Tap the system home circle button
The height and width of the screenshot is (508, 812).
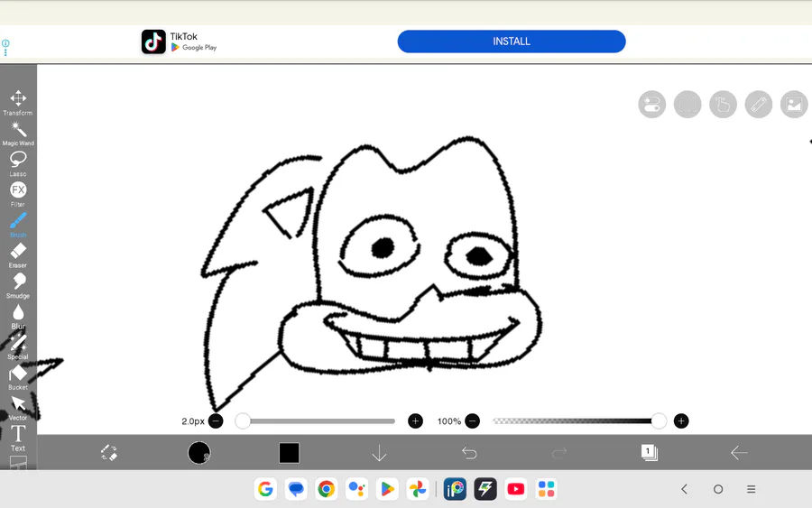[718, 489]
